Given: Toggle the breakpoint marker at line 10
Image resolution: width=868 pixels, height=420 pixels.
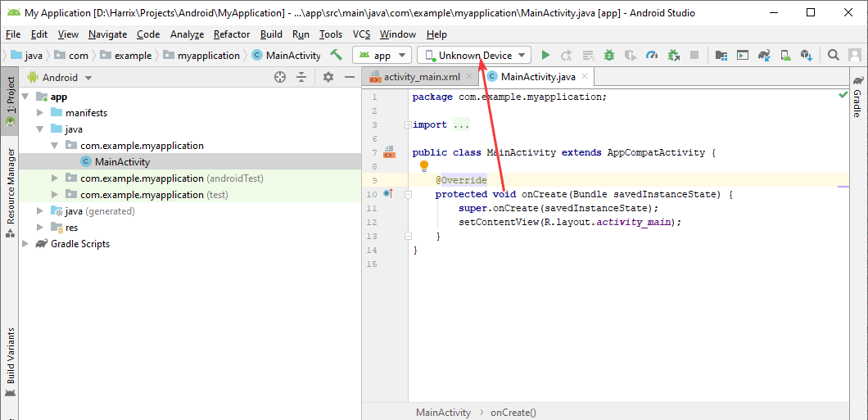Looking at the screenshot, I should coord(388,194).
